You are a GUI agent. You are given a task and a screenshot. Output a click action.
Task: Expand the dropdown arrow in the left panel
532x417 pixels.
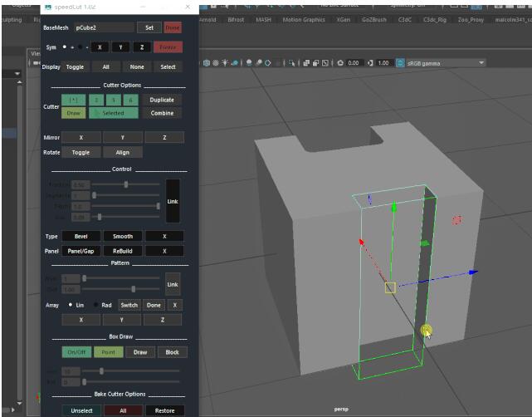(18, 74)
